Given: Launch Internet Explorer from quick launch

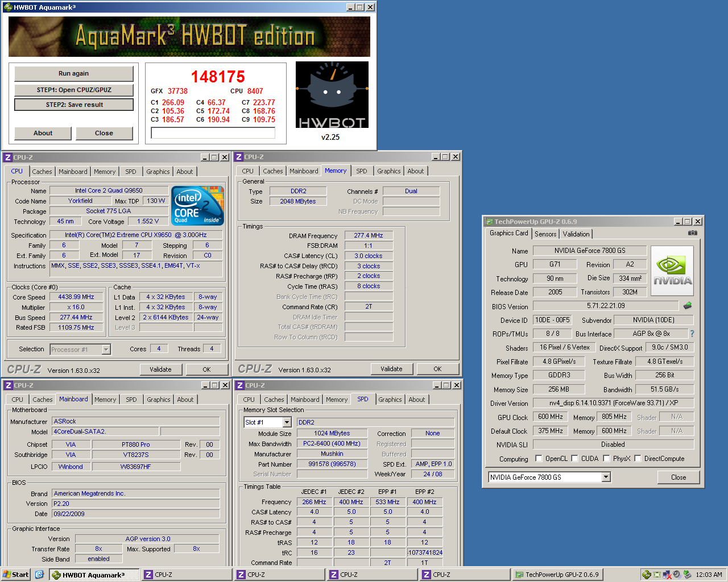Looking at the screenshot, I should point(39,575).
